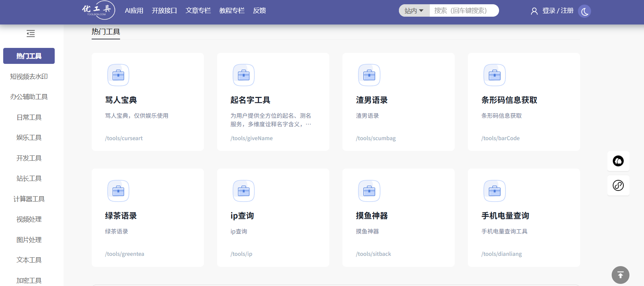Screen dimensions: 644x286
Task: Click the 手机电量查询工具 description text
Action: (x=504, y=231)
